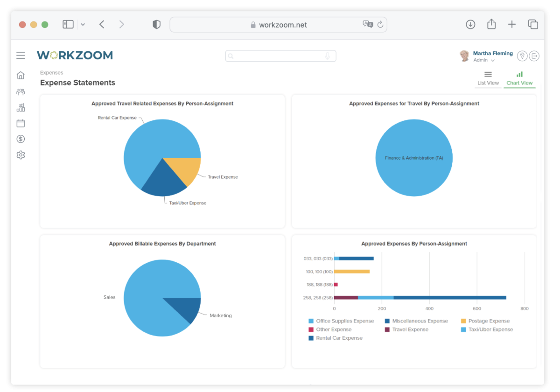The image size is (560, 392).
Task: Click inside the search field
Action: (280, 56)
